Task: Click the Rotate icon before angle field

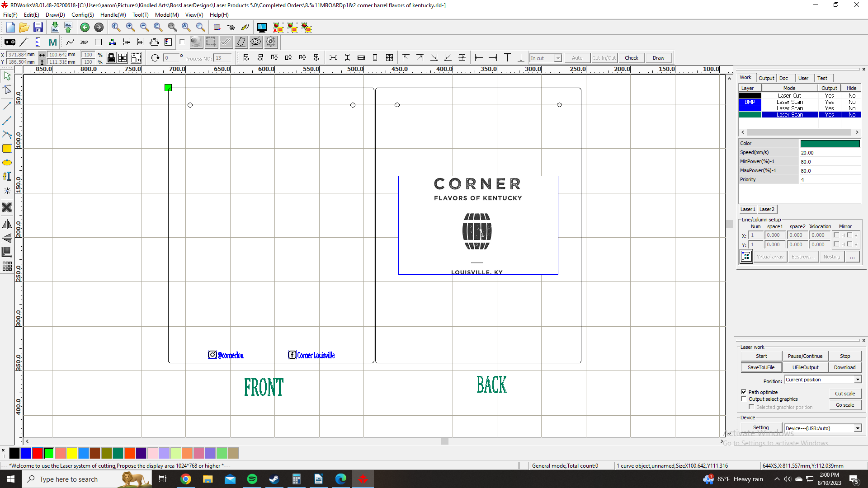Action: [155, 58]
